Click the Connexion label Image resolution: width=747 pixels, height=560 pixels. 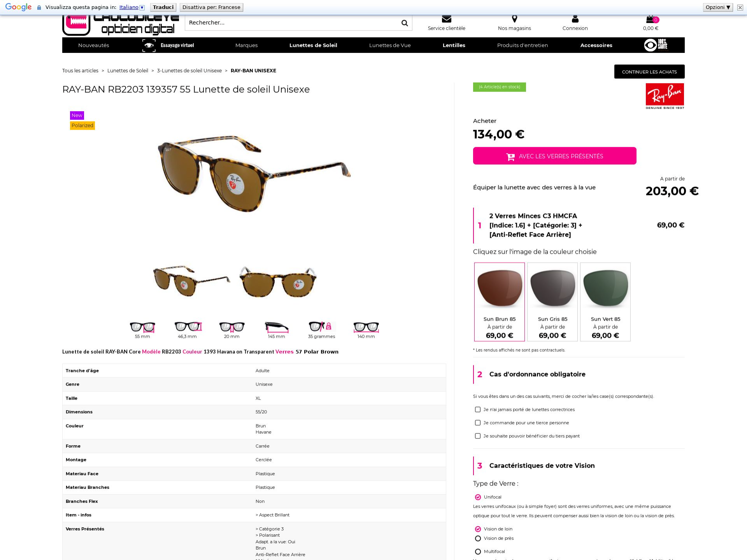(x=575, y=28)
